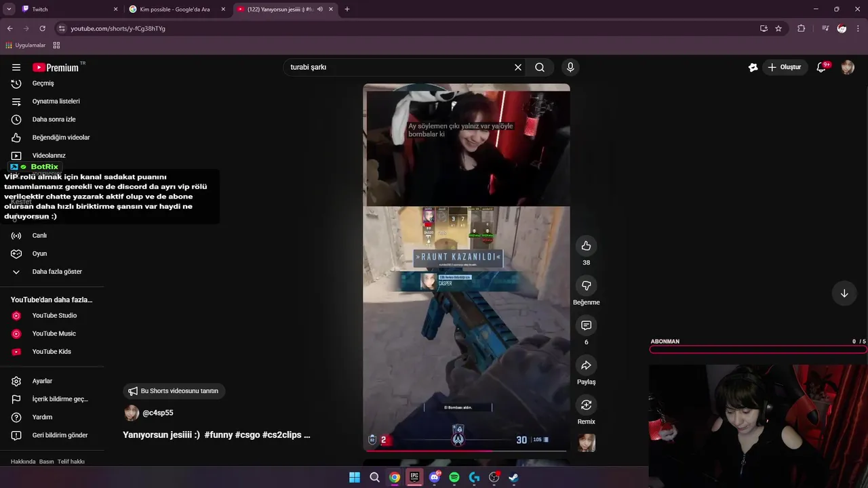Click install app icon in address bar
The height and width of the screenshot is (488, 868).
point(764,28)
